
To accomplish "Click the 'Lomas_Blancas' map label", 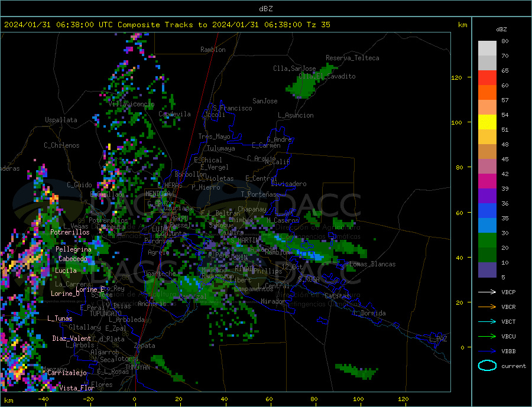I will pyautogui.click(x=372, y=264).
